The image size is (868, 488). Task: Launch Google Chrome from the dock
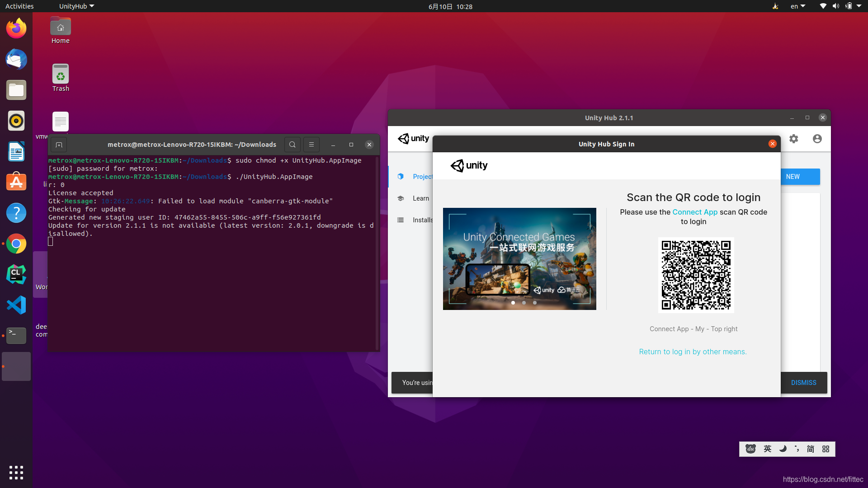[16, 244]
